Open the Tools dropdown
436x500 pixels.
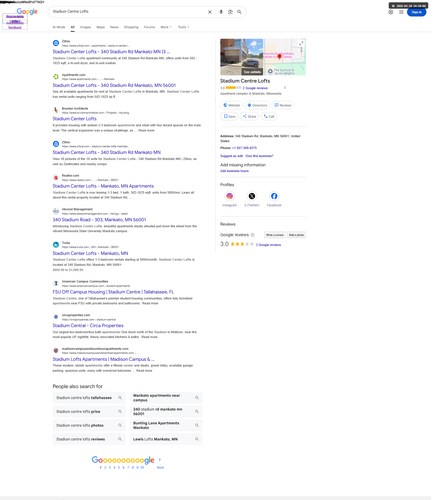(x=183, y=27)
